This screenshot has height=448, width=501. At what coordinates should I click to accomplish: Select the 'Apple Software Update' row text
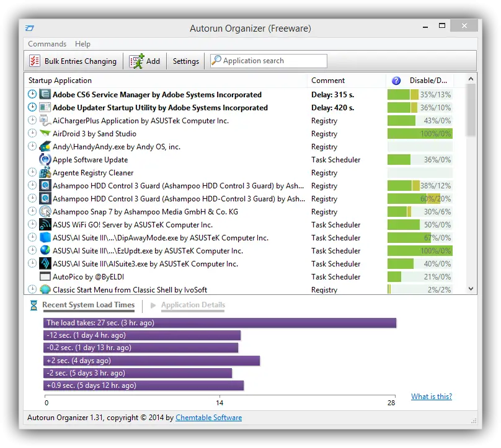[x=90, y=160]
